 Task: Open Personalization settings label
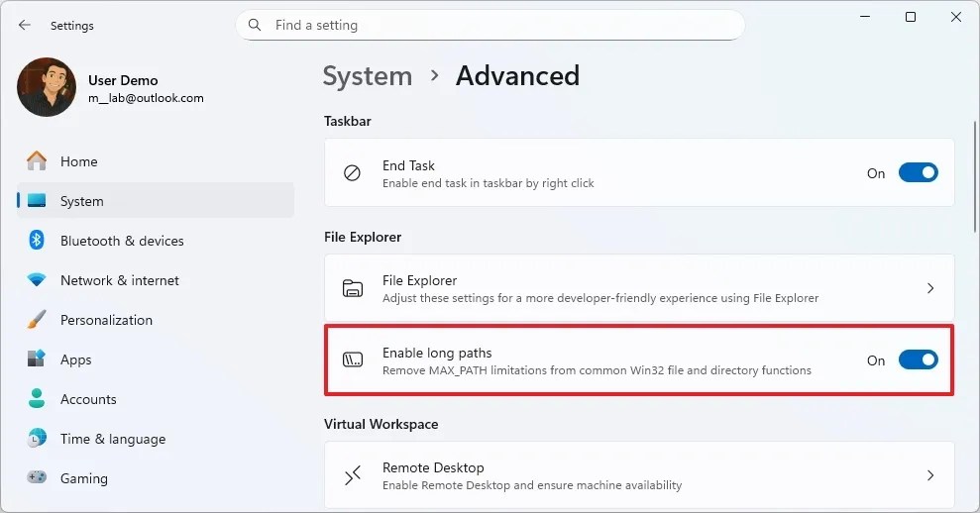(x=106, y=320)
